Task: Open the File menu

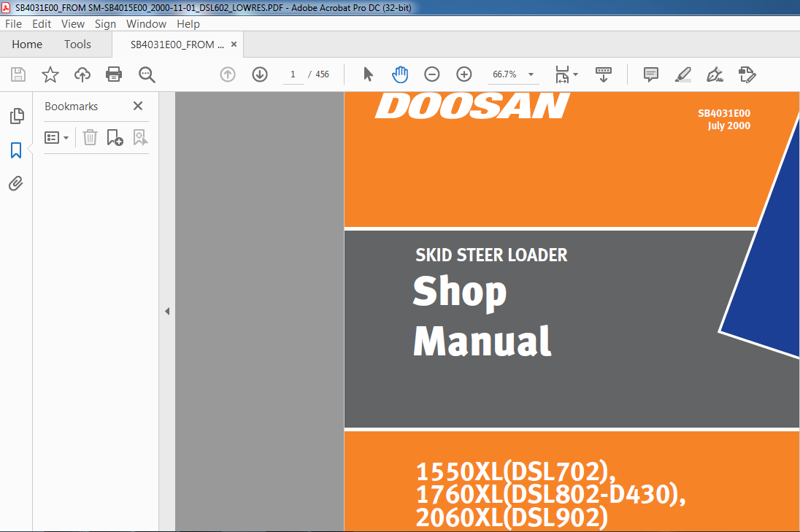Action: [x=13, y=24]
